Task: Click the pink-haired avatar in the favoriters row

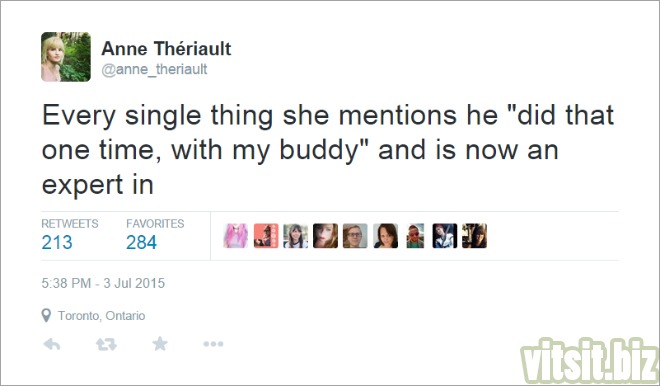Action: [235, 236]
